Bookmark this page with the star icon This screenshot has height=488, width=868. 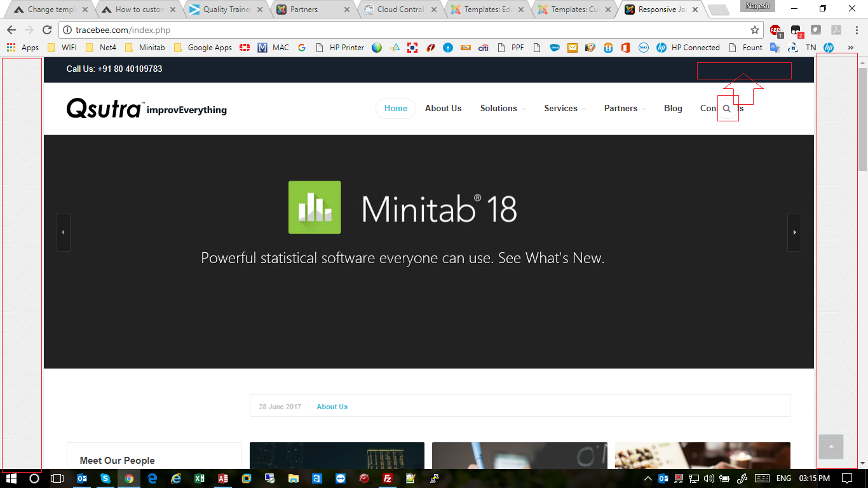(755, 30)
